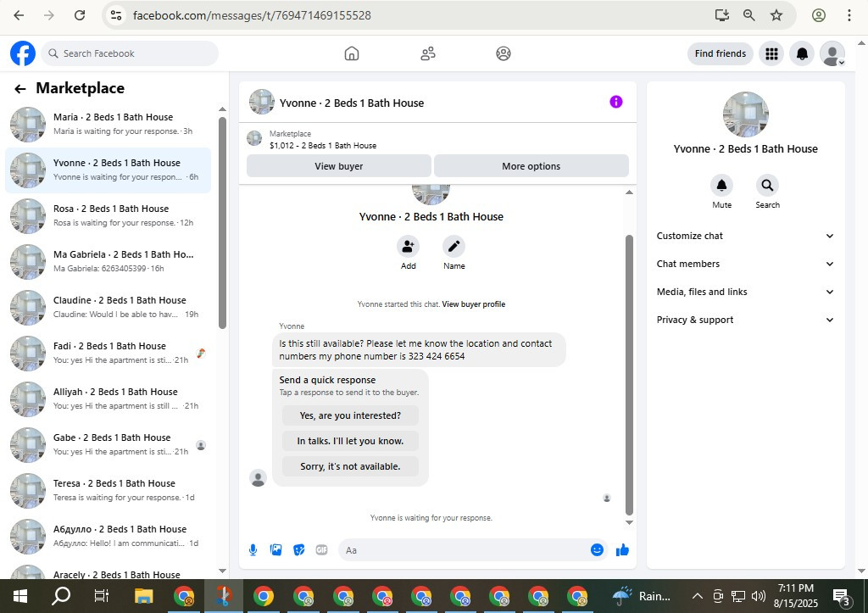Expand the Chat members section
This screenshot has width=868, height=613.
point(745,265)
